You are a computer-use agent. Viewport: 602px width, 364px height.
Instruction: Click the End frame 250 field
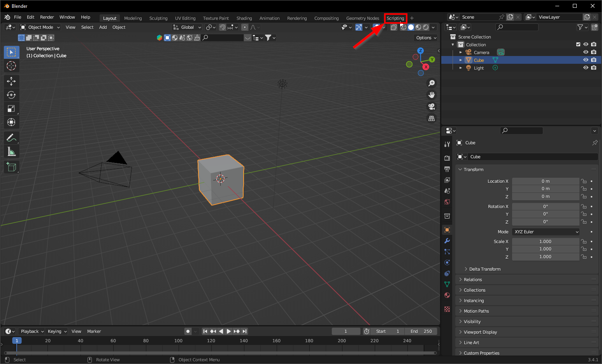click(x=421, y=331)
